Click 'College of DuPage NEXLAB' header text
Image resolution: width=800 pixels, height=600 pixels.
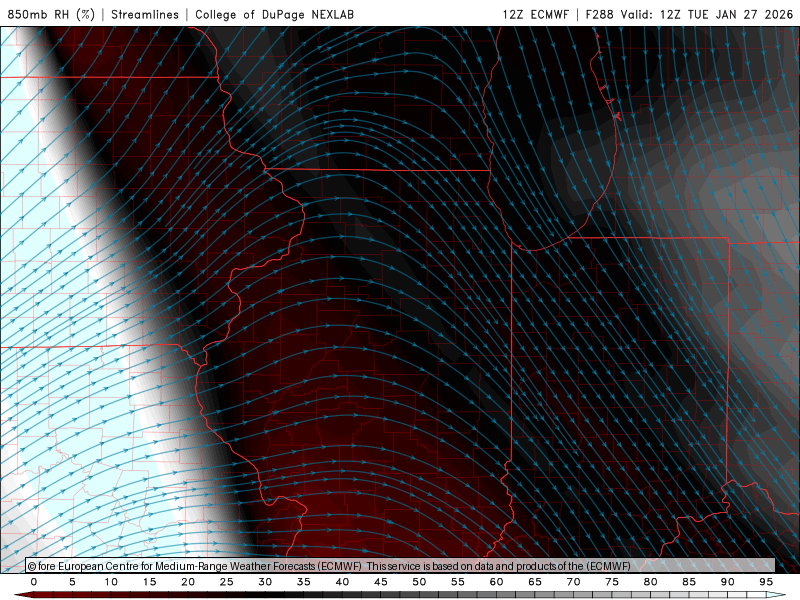(274, 14)
